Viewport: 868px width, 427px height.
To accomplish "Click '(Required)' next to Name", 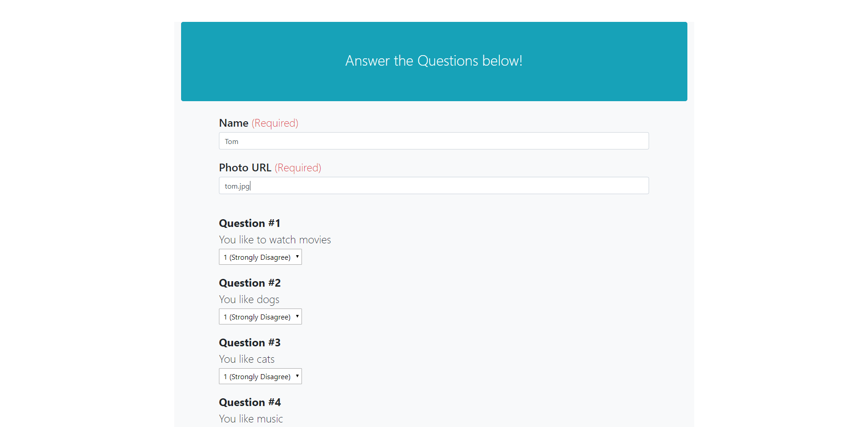I will tap(275, 123).
